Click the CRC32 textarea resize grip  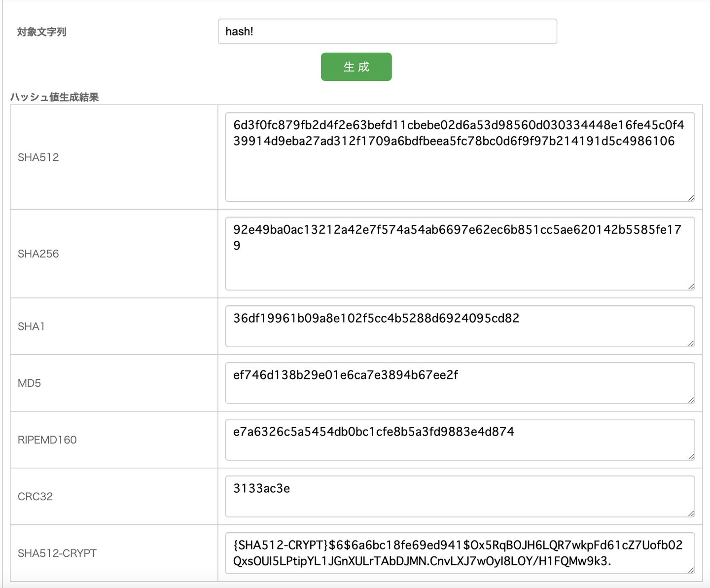click(x=691, y=514)
